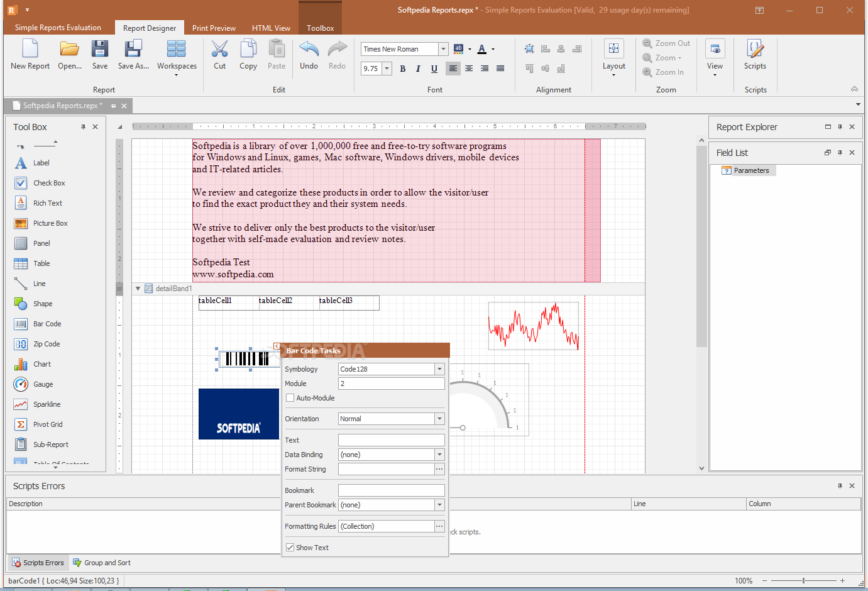
Task: Save the report with the Save icon
Action: [100, 49]
